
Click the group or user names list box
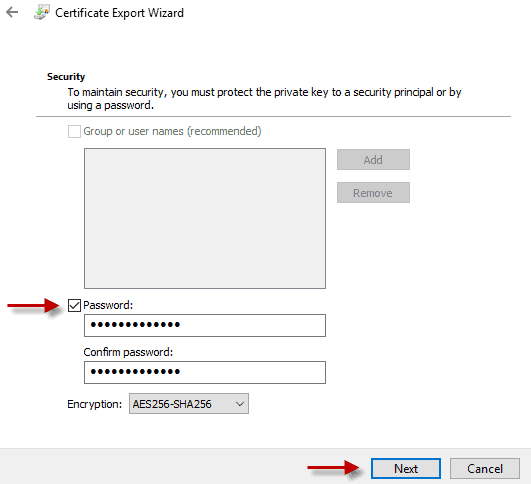coord(205,218)
